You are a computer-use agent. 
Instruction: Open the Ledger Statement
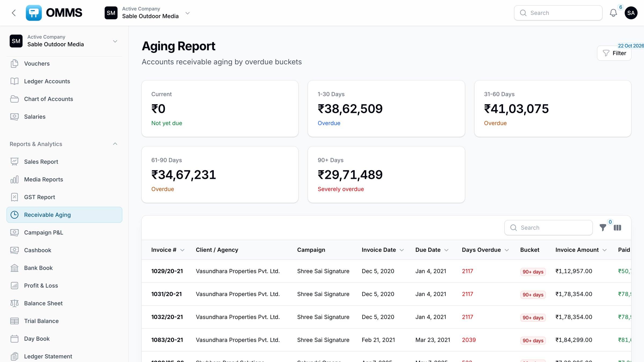[64, 356]
